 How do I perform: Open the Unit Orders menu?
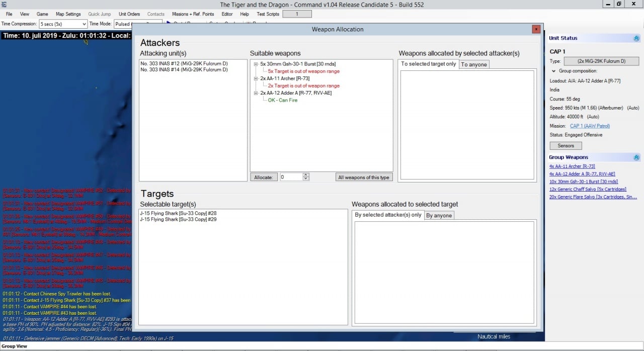(x=129, y=14)
